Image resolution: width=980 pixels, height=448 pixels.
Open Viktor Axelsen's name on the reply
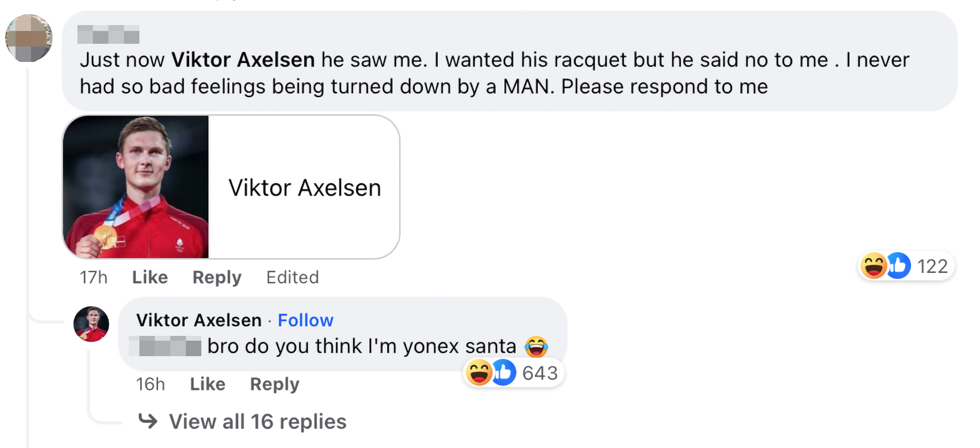click(199, 320)
